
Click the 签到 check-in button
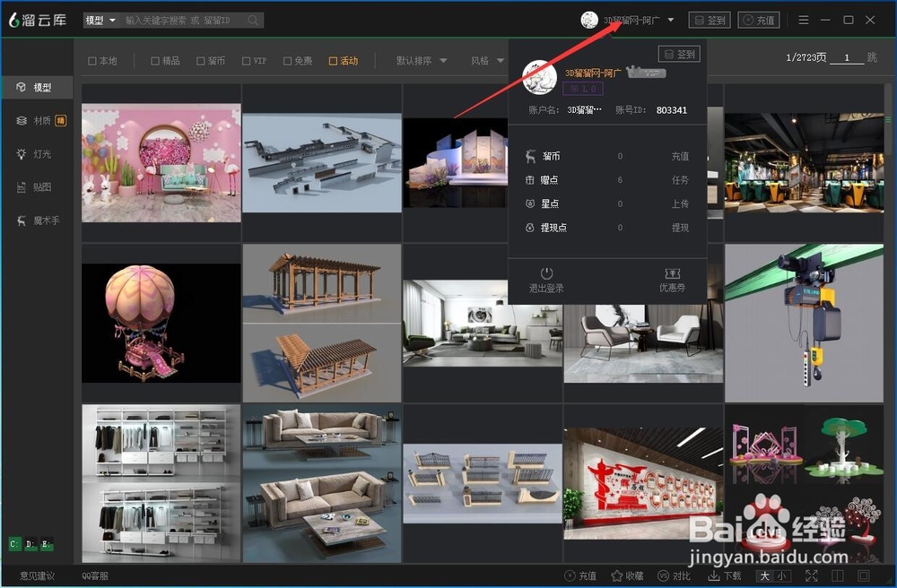pos(710,19)
